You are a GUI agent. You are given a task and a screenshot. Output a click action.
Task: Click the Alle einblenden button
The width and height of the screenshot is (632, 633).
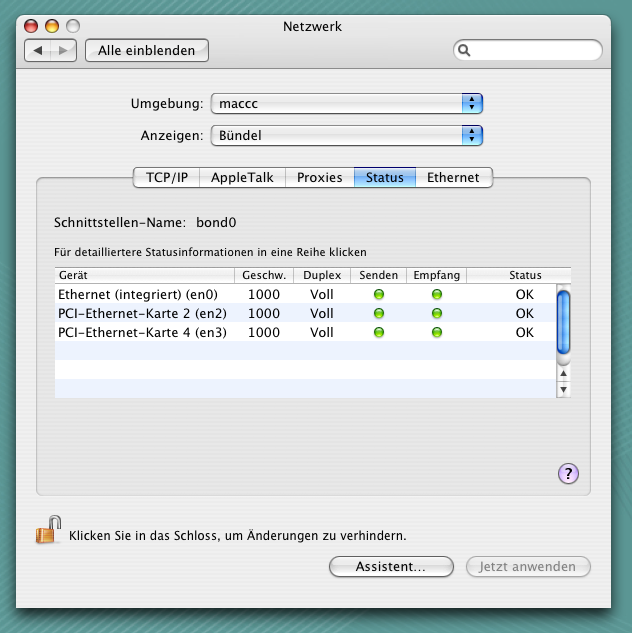pyautogui.click(x=147, y=50)
